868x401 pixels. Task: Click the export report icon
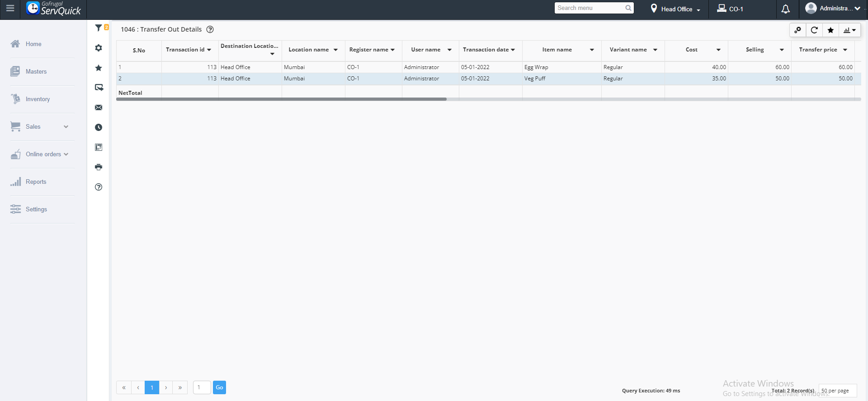coord(99,88)
